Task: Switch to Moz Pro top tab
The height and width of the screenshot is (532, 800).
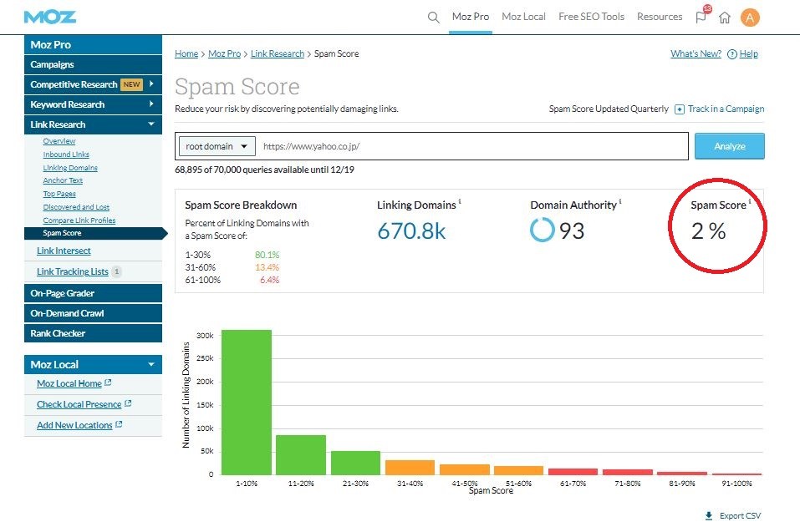Action: [x=471, y=17]
